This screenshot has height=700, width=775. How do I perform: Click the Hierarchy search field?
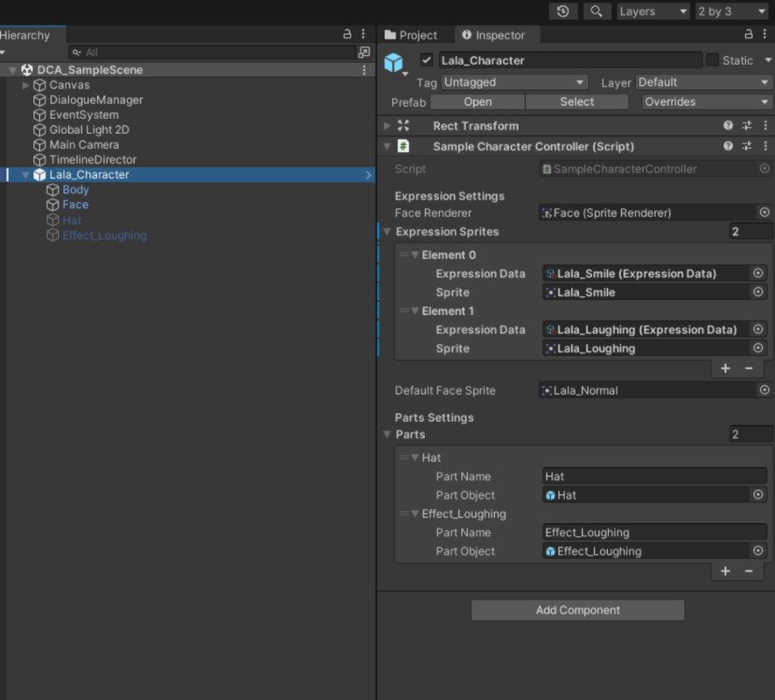pyautogui.click(x=213, y=52)
